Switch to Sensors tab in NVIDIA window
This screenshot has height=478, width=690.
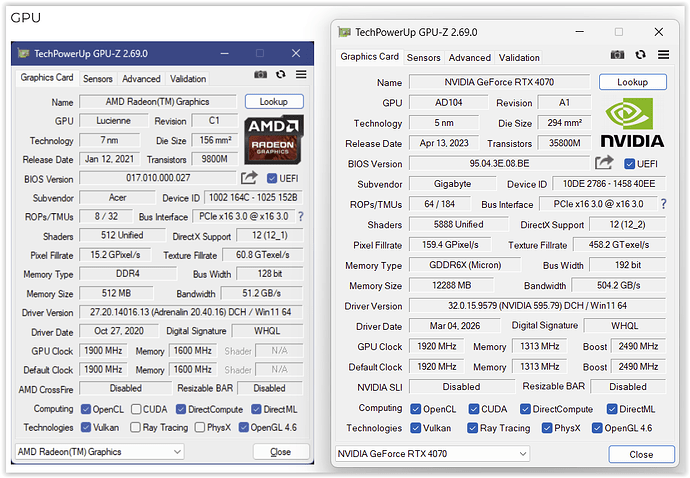(x=423, y=58)
